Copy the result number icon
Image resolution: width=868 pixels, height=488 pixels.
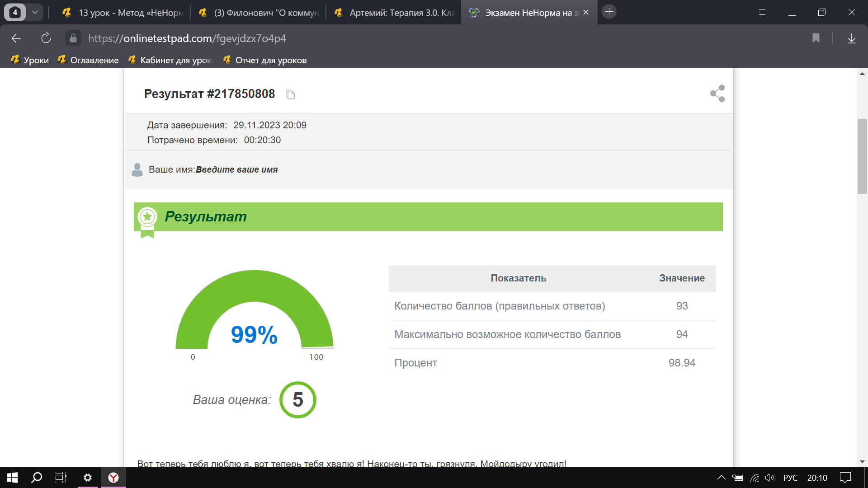point(291,94)
